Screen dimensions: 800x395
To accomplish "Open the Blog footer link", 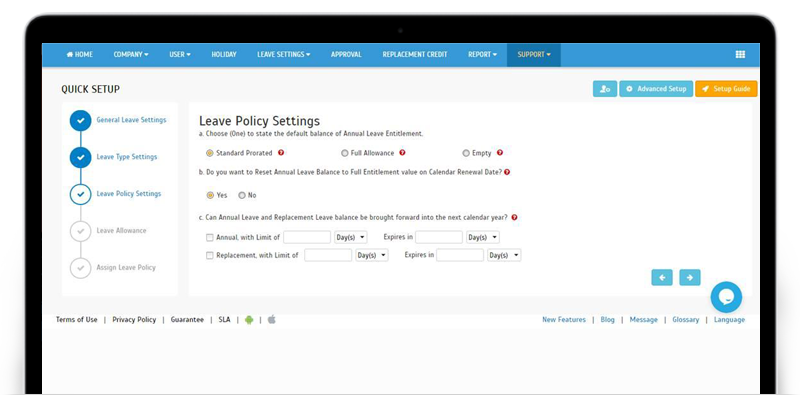I will [x=608, y=319].
